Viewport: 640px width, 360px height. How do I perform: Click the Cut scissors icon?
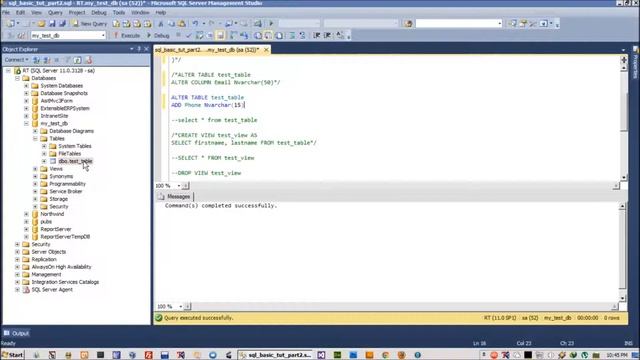[160, 24]
